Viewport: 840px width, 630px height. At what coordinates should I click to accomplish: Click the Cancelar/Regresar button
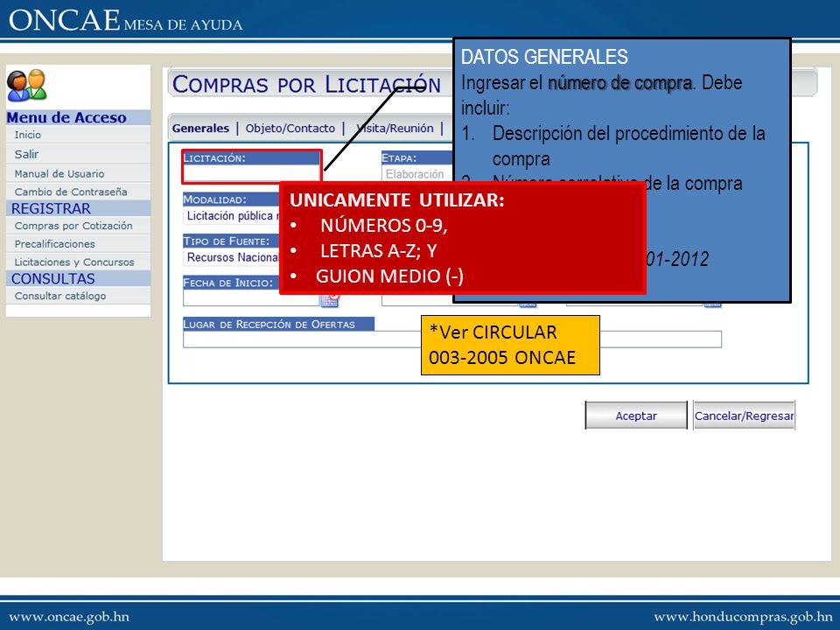(x=744, y=416)
